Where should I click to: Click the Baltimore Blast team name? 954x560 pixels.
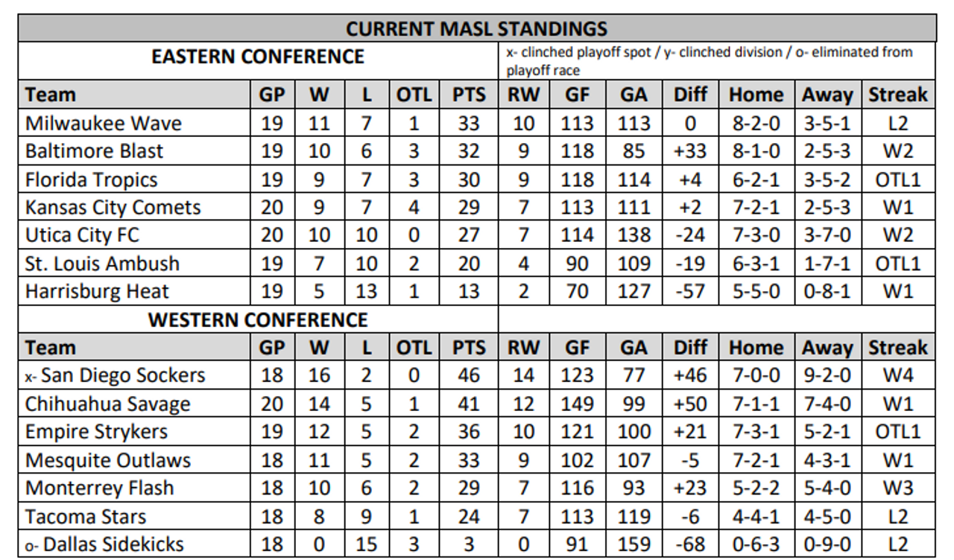(x=94, y=151)
